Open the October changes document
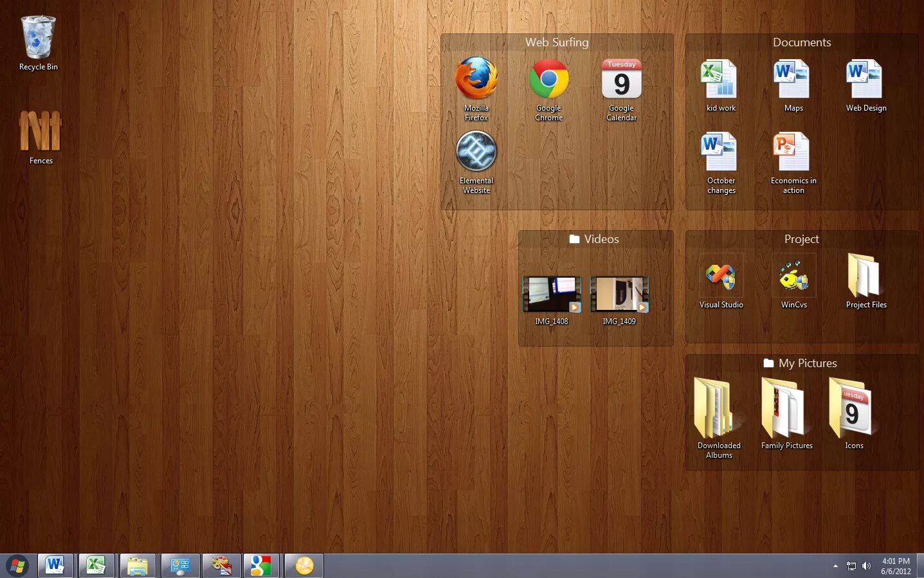 (721, 162)
